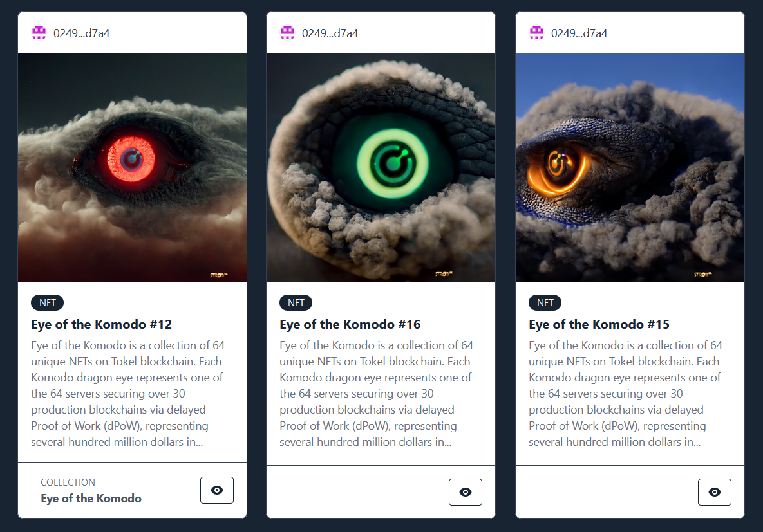Open the green eye NFT image
The height and width of the screenshot is (532, 763).
click(381, 167)
